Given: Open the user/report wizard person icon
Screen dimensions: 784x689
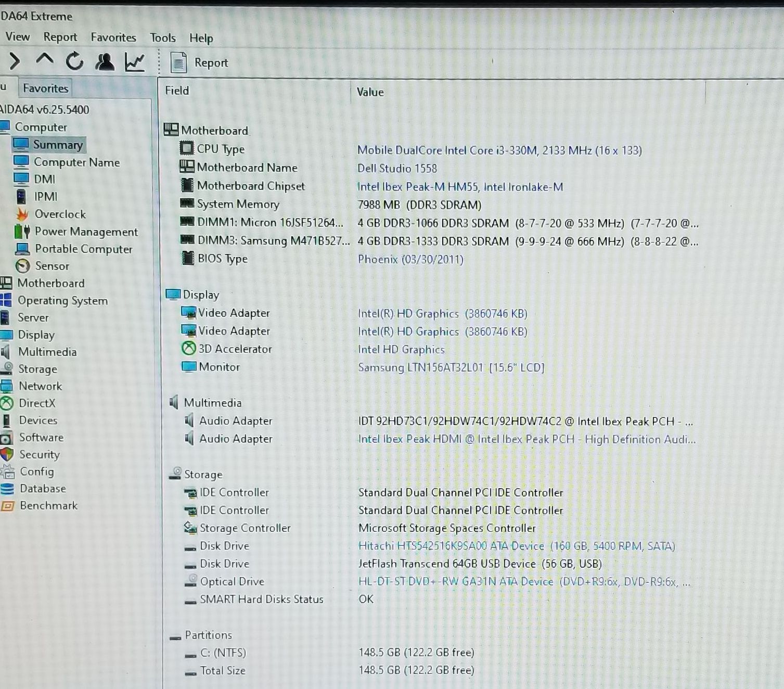Looking at the screenshot, I should click(105, 62).
